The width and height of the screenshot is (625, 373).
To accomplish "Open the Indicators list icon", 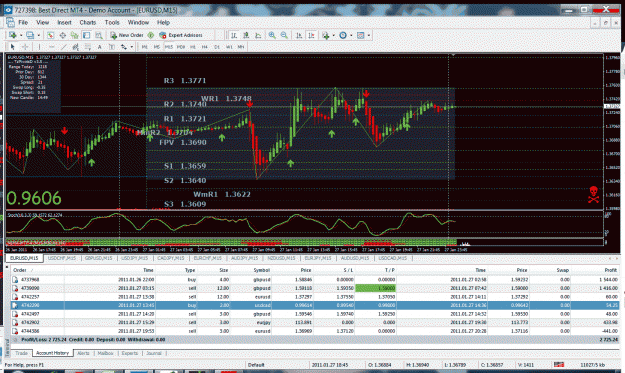I will (x=326, y=35).
